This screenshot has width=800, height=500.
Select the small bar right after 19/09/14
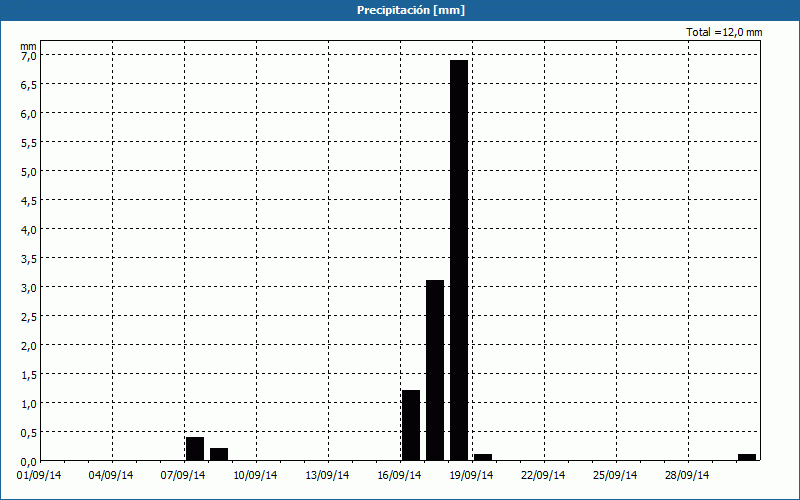tap(483, 457)
